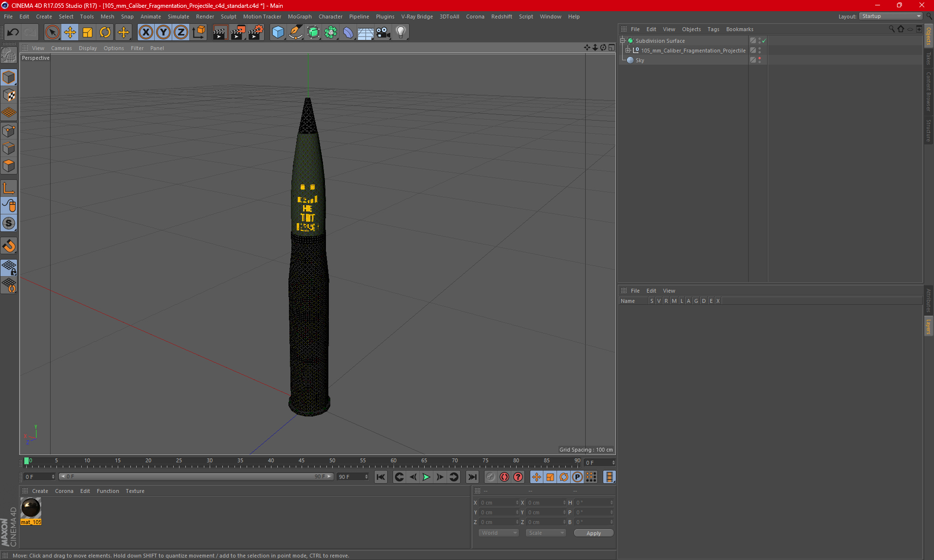Toggle Autokeying button

pos(504,477)
